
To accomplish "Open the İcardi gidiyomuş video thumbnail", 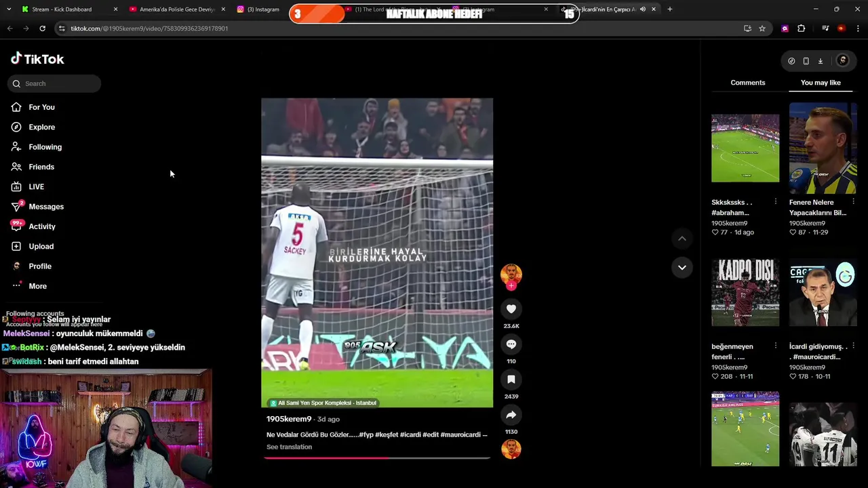I will point(823,292).
